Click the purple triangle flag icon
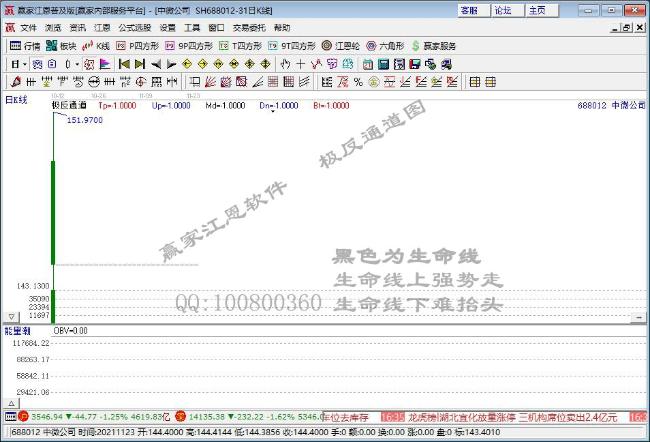650x442 pixels. coord(105,64)
